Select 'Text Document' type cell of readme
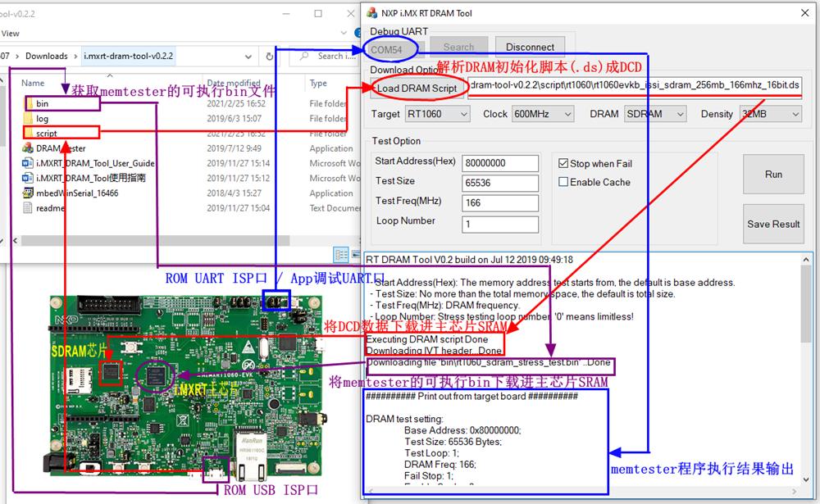 click(x=335, y=208)
